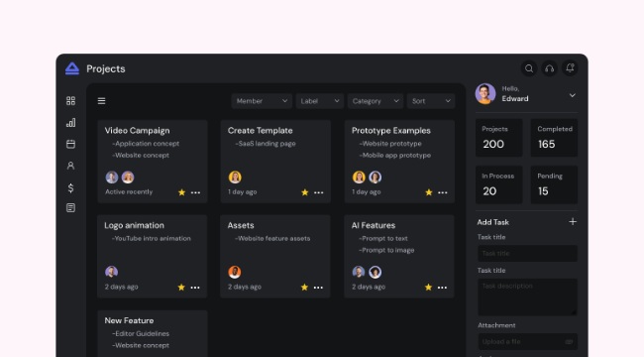Viewport: 644px width, 357px height.
Task: Expand Edward's profile chevron
Action: click(x=572, y=95)
